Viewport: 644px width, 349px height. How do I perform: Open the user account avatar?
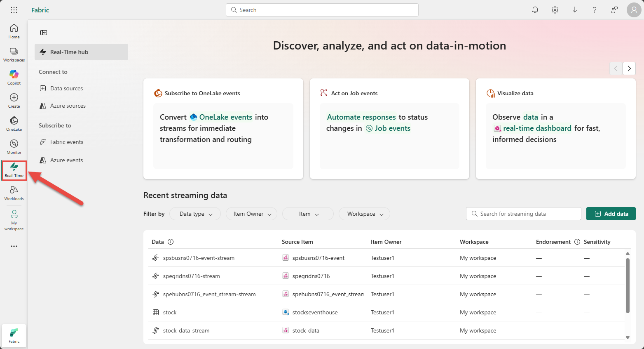(x=634, y=10)
